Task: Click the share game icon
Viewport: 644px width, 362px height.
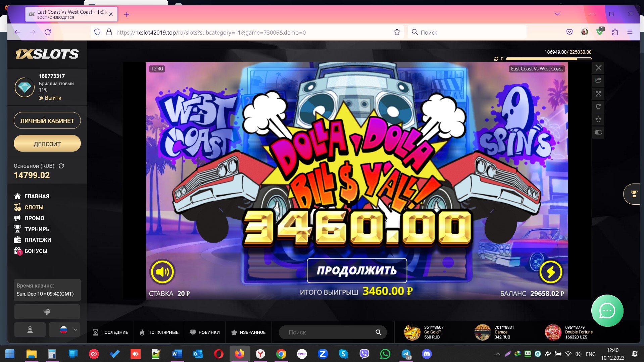Action: tap(598, 81)
